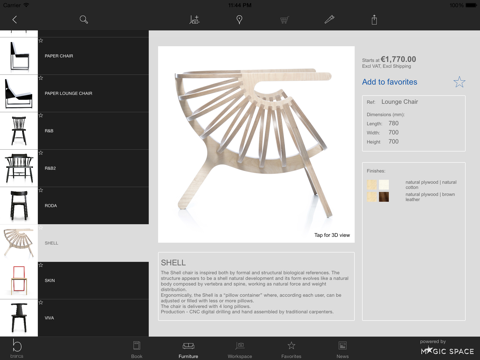
Task: Tap the Branca logo in bottom bar
Action: (17, 348)
